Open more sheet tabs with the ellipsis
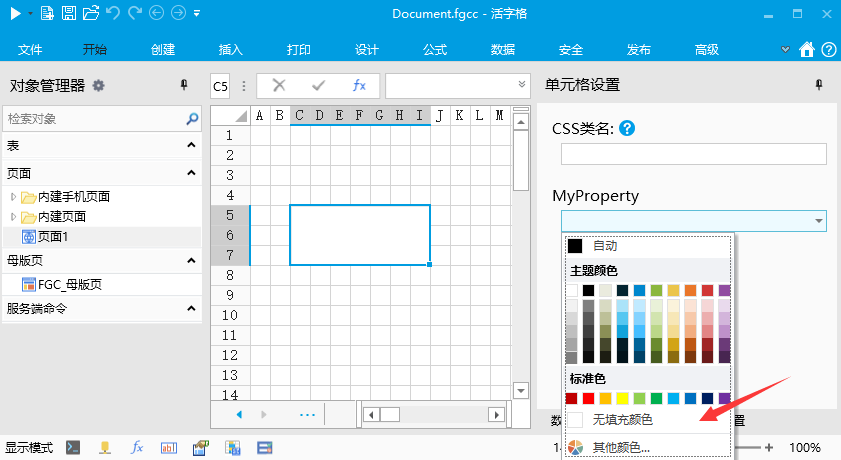The width and height of the screenshot is (841, 460). (307, 414)
